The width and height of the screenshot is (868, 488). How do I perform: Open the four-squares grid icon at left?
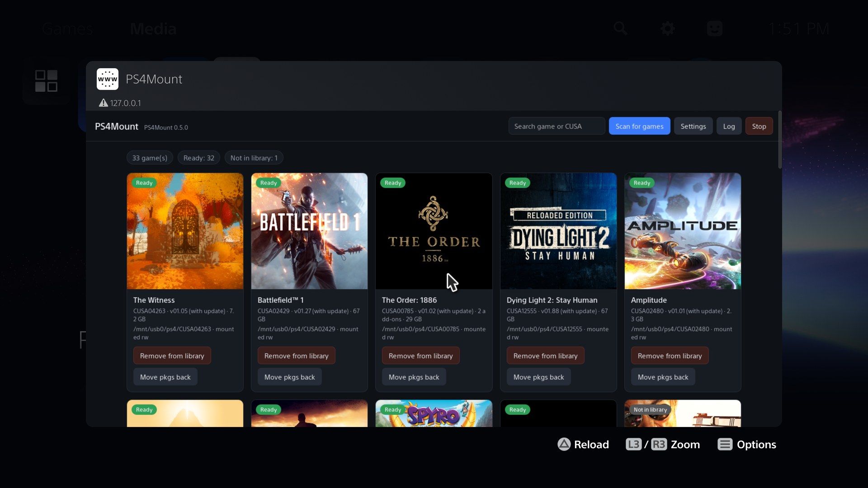click(46, 81)
